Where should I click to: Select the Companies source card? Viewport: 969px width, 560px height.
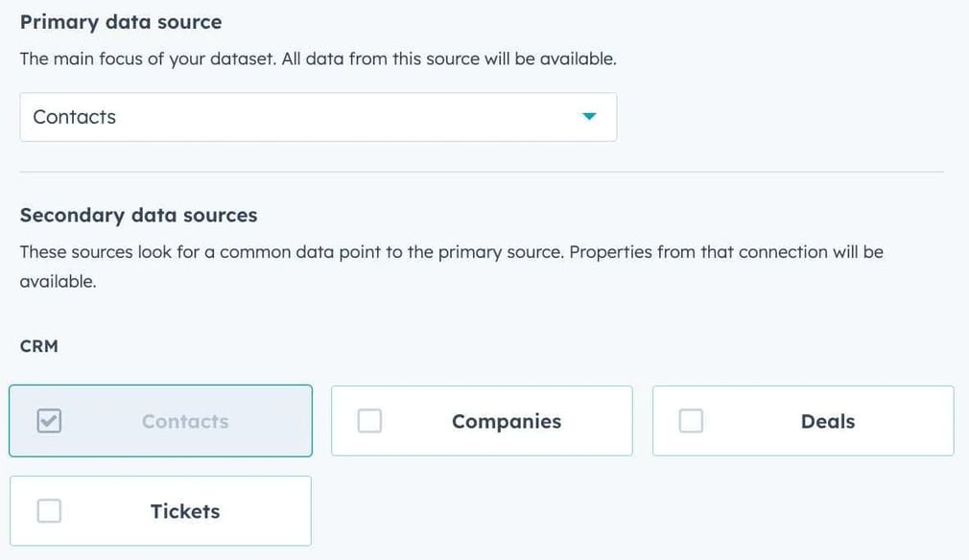tap(482, 420)
